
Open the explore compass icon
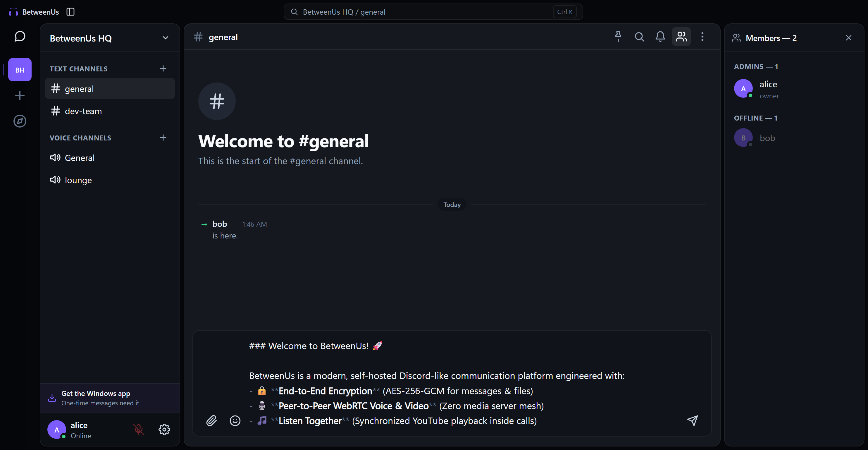[x=20, y=121]
